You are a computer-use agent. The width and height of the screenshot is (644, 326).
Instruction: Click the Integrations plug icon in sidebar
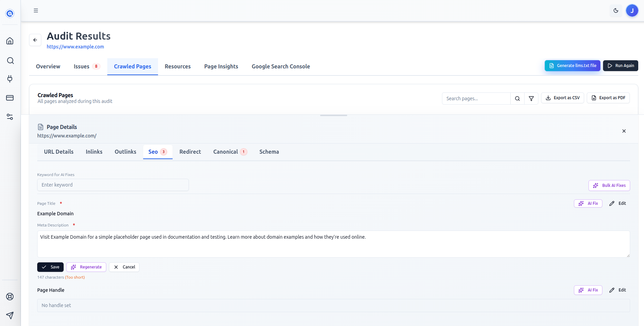pos(10,79)
